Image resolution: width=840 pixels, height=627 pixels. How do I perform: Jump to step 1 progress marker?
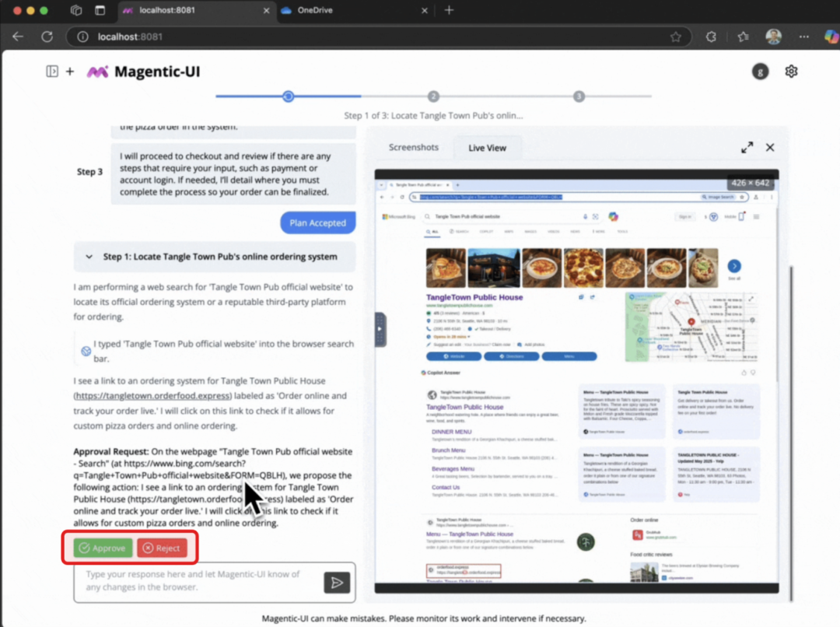coord(289,96)
